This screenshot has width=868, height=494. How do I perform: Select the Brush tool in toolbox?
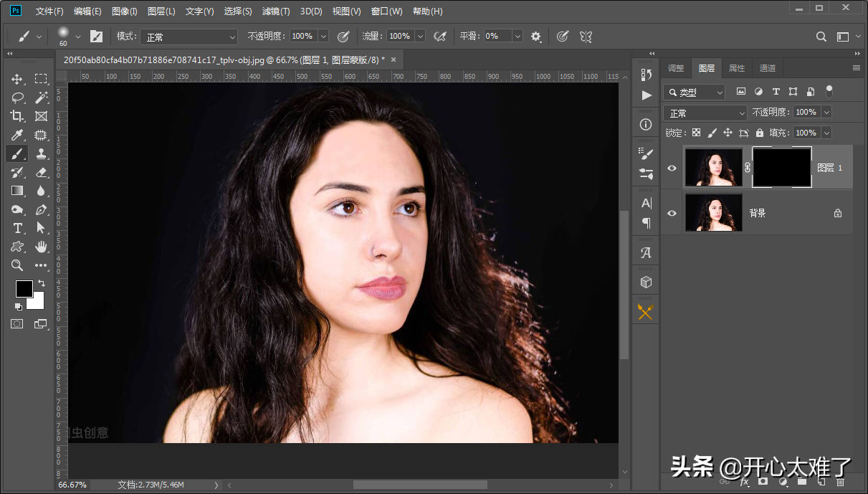(x=17, y=153)
